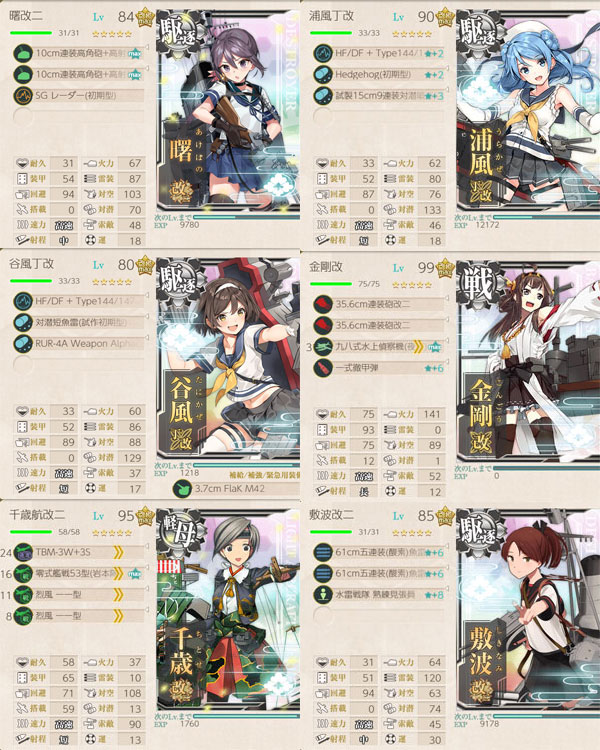The image size is (600, 750).
Task: Click torpedo squadron lookout icon on Shikinami
Action: click(x=323, y=595)
